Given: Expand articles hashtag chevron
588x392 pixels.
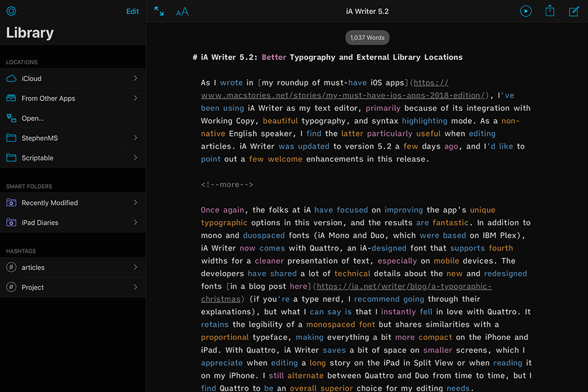Looking at the screenshot, I should (135, 267).
